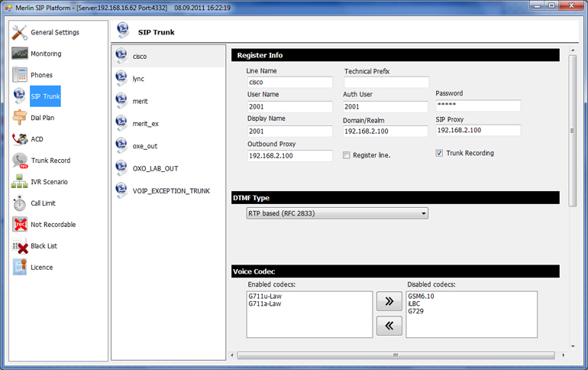
Task: Open the ACD section label
Action: pos(37,139)
